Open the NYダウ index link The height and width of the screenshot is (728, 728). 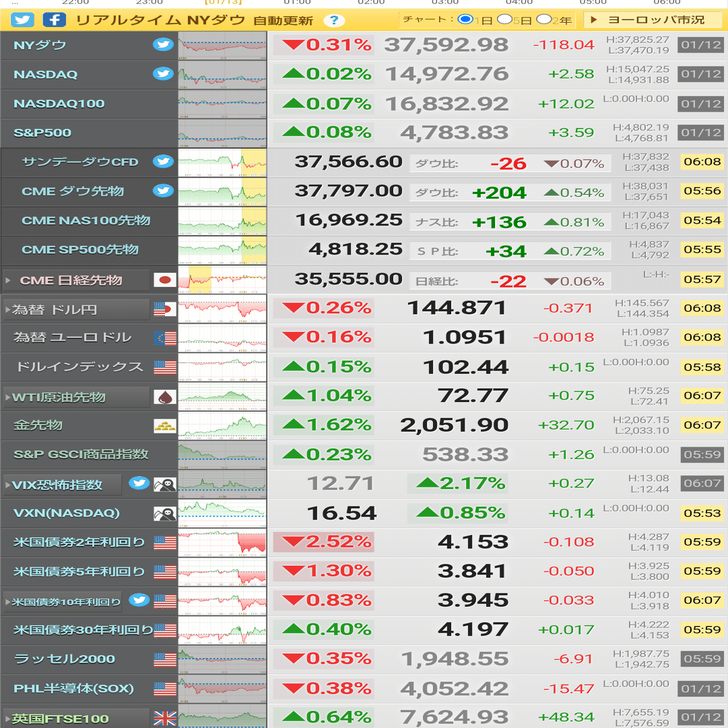click(x=40, y=46)
